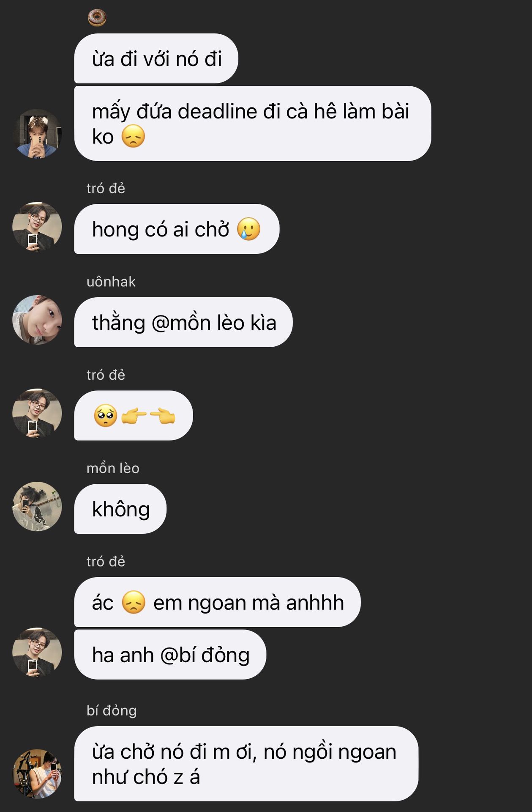
Task: Open tró đẻ's avatar beside 'hong có ai chở'
Action: 37,227
